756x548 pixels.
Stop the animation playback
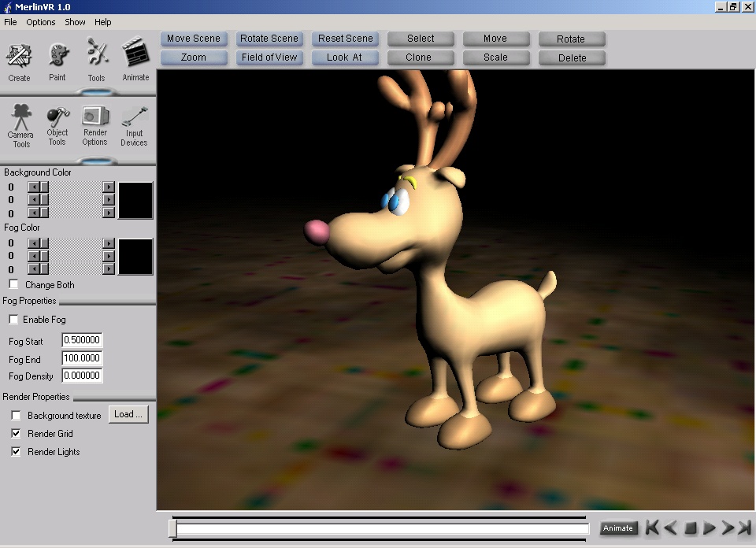[x=690, y=528]
